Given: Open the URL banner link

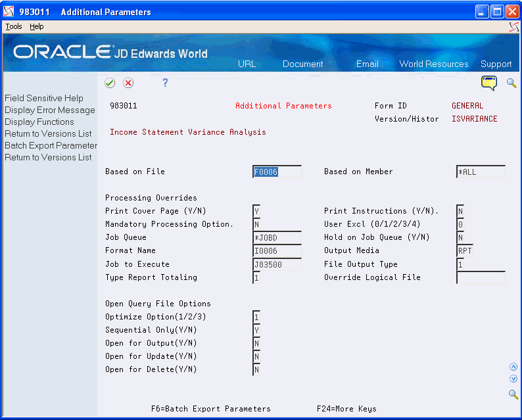Looking at the screenshot, I should pos(247,64).
